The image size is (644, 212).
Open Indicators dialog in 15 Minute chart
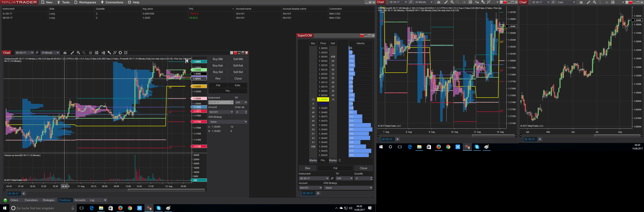click(109, 53)
